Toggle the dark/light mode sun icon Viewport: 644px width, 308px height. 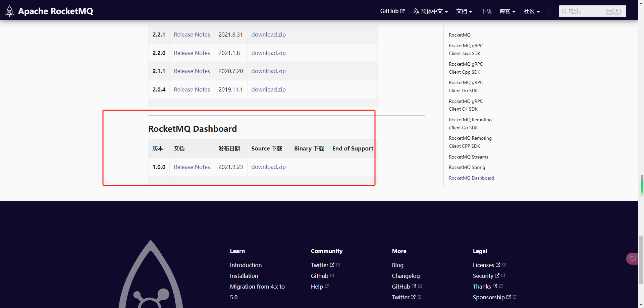click(x=550, y=11)
